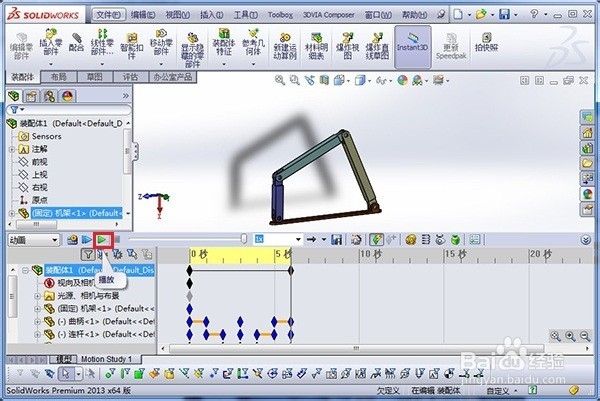Switch to 布局 command tab

tap(59, 77)
